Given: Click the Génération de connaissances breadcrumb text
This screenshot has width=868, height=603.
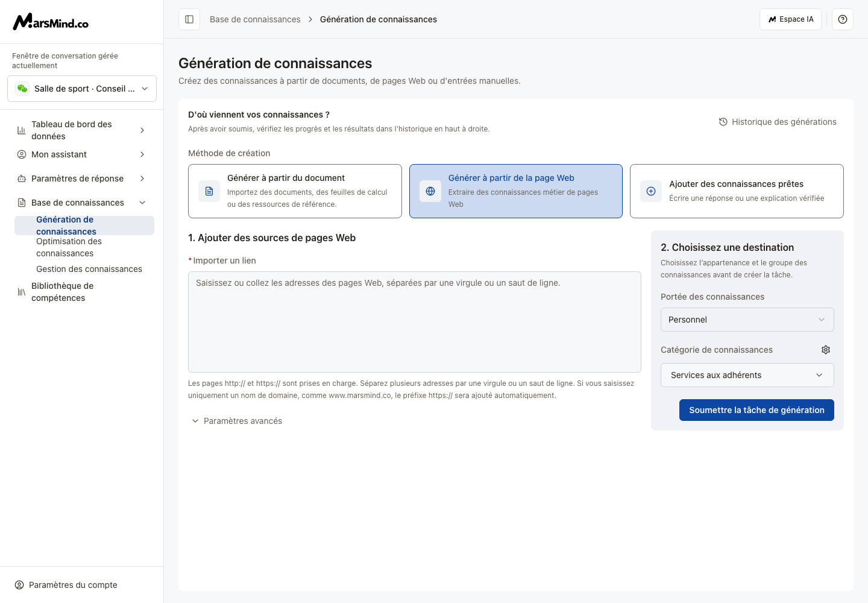Looking at the screenshot, I should tap(379, 19).
